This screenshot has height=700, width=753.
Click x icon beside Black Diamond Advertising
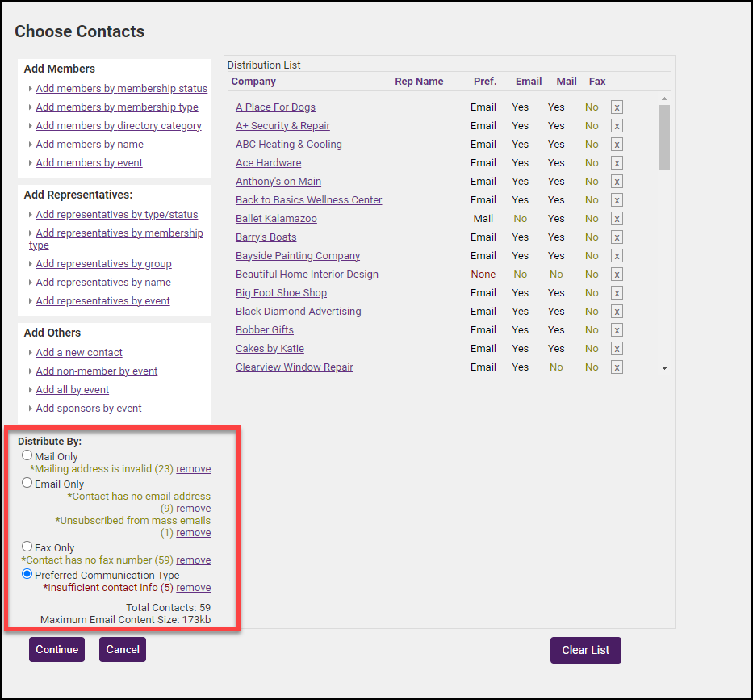617,312
